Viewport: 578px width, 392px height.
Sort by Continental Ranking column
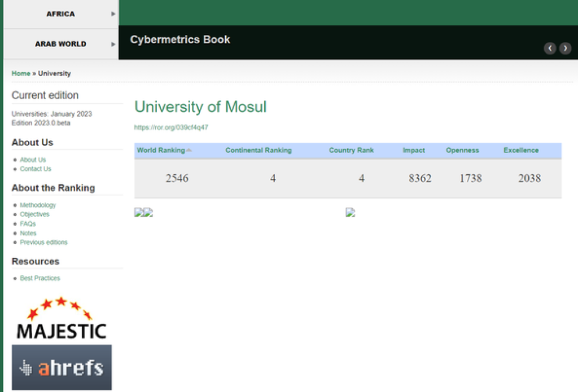pos(259,150)
